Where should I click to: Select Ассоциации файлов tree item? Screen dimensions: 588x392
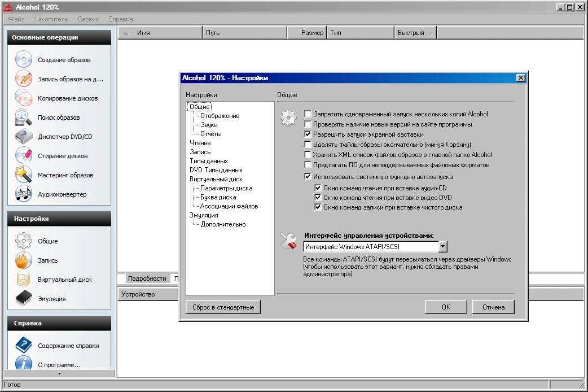point(229,206)
